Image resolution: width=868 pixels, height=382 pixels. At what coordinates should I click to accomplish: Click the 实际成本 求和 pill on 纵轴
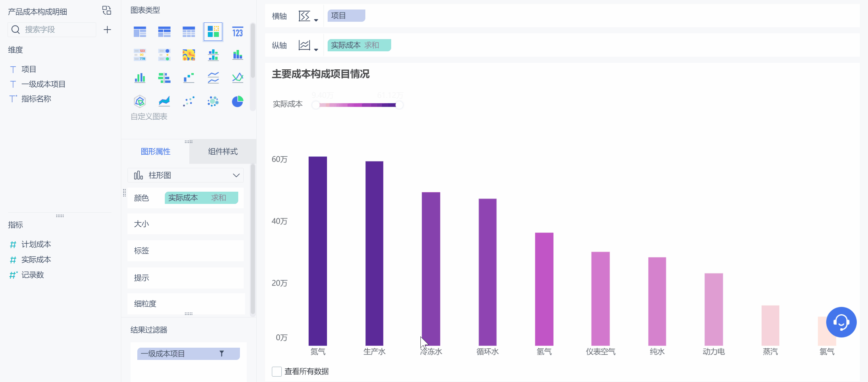point(359,45)
